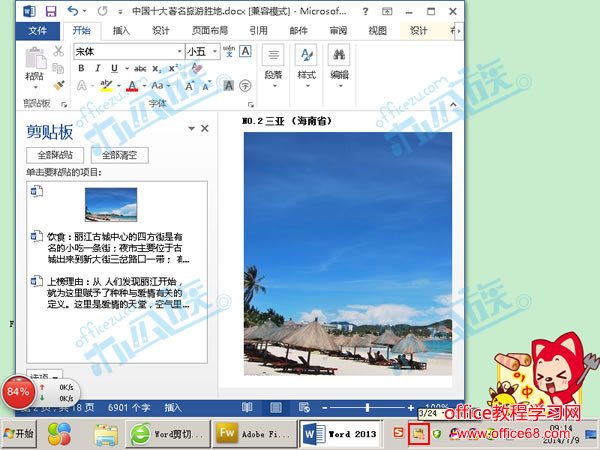The height and width of the screenshot is (450, 600).
Task: Open clipboard pane options dropdown arrow
Action: 191,129
